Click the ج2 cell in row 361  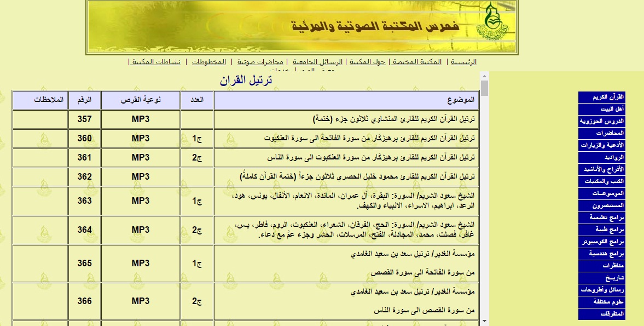[x=197, y=158]
